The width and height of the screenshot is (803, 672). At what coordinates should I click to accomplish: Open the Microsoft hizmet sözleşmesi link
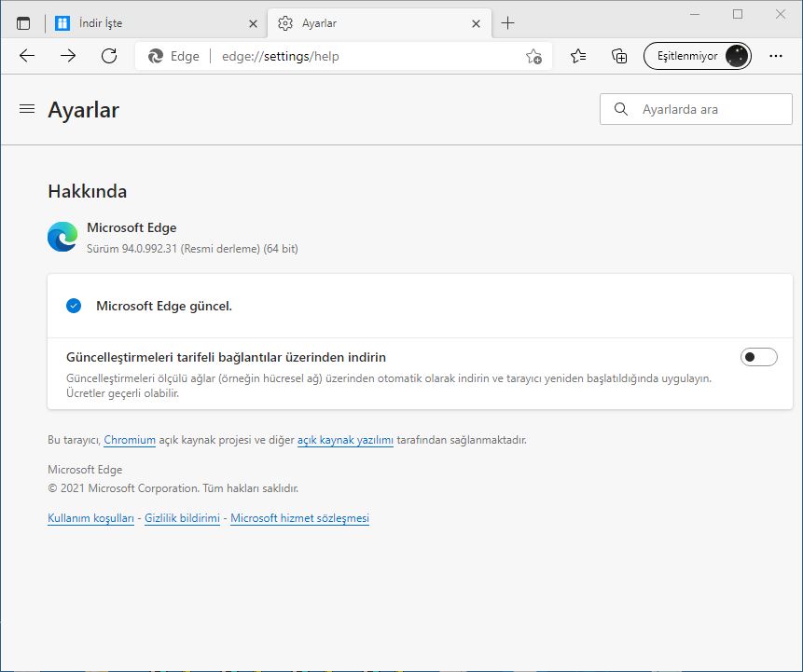[299, 518]
